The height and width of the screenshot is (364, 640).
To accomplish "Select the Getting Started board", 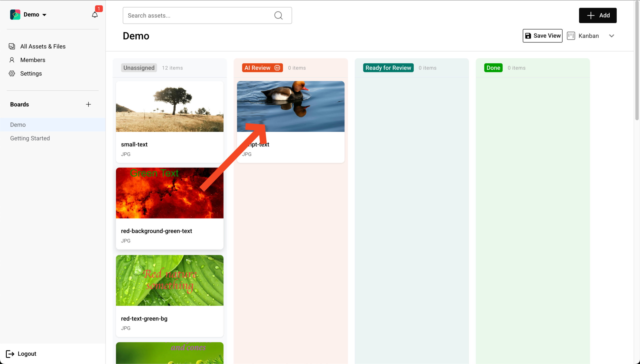I will [30, 138].
